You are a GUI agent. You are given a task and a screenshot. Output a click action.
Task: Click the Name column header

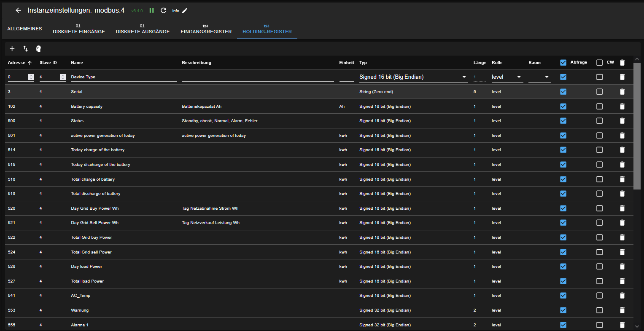(77, 63)
